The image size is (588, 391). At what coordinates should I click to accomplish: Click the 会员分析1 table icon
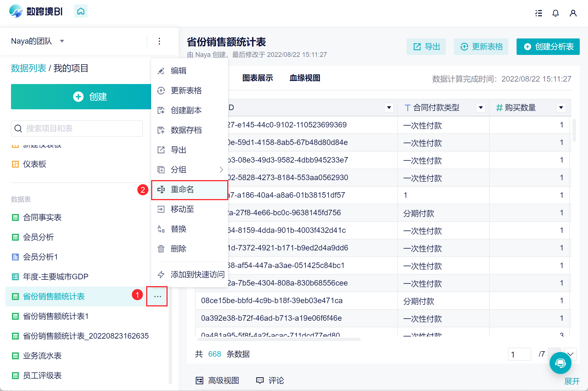(x=15, y=257)
